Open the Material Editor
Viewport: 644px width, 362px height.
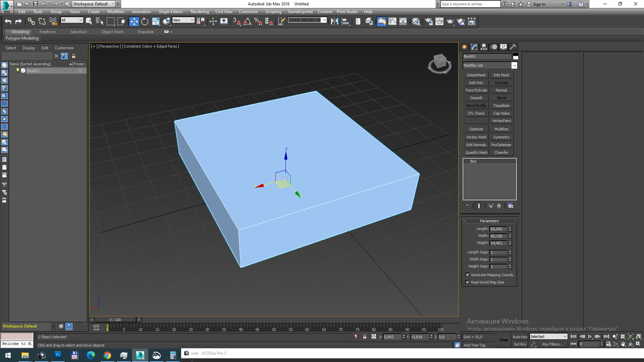click(x=416, y=21)
